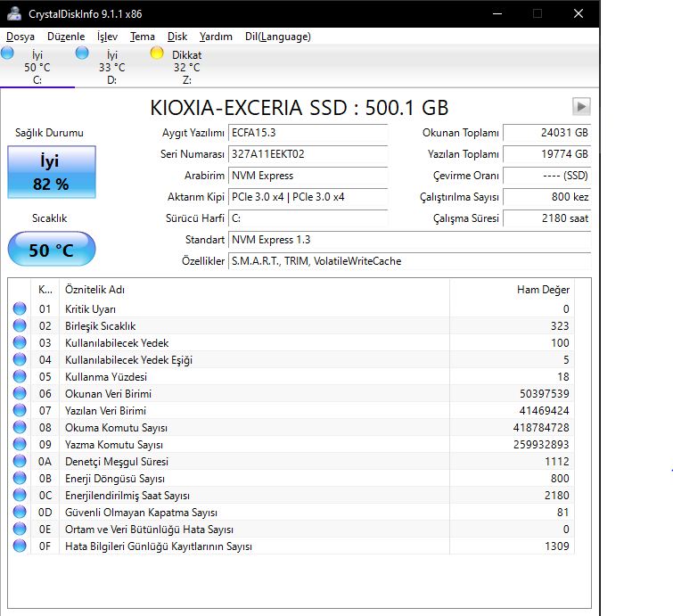Click status orb for Kullanılabilecek Yedek (03) row
This screenshot has width=673, height=616.
(20, 342)
